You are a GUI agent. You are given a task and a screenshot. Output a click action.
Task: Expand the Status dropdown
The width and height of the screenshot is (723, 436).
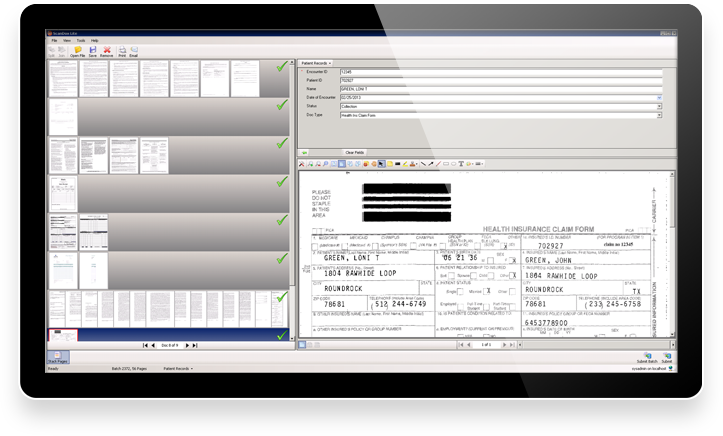(x=659, y=106)
